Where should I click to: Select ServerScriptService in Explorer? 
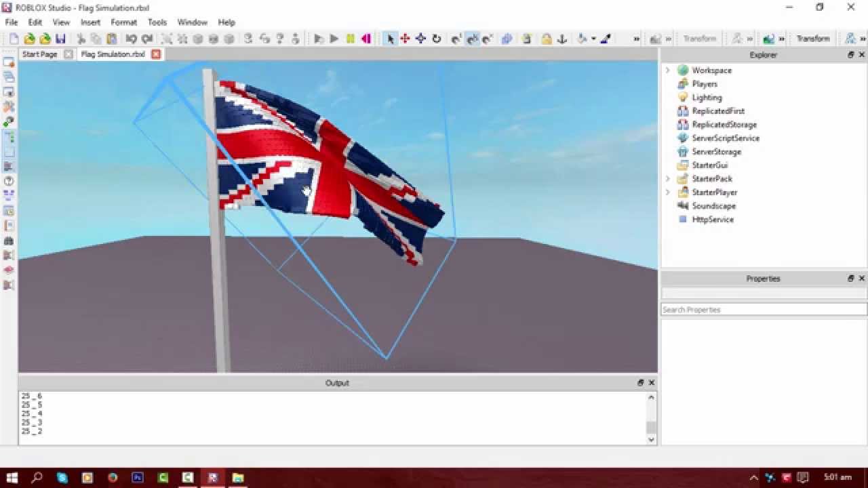[x=726, y=138]
